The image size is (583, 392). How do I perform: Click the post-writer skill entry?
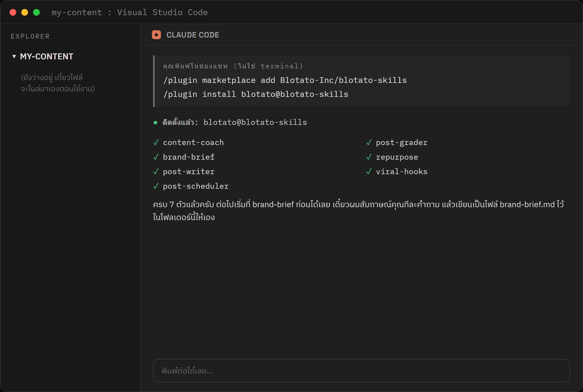tap(189, 172)
